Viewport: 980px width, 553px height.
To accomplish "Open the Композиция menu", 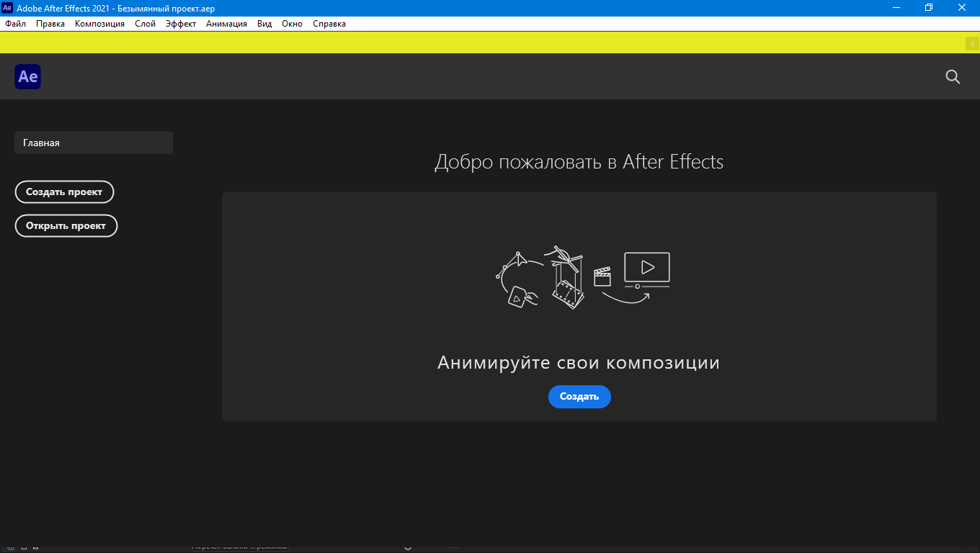I will 99,24.
